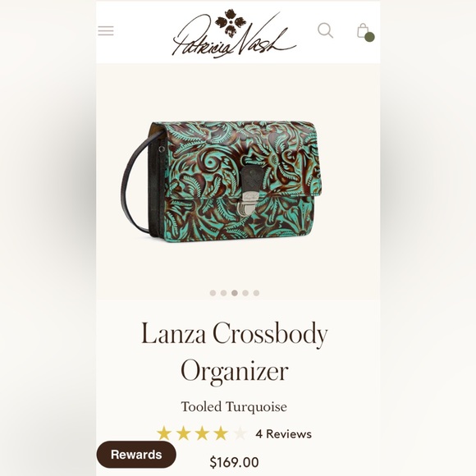Go to the first carousel dot
This screenshot has height=476, width=476.
(213, 293)
